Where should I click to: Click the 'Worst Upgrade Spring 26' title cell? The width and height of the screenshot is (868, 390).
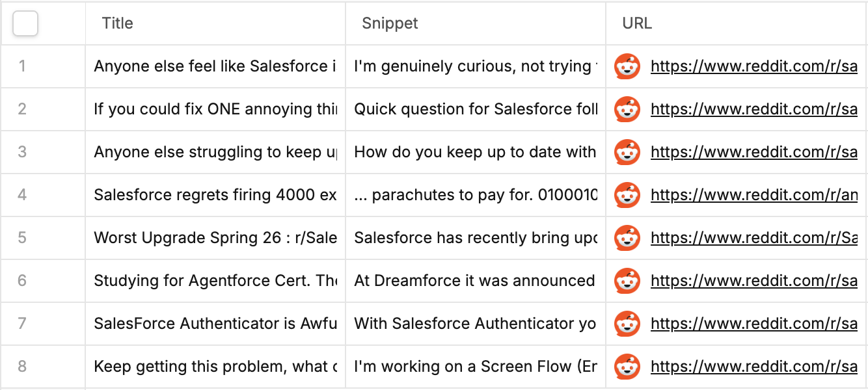tap(215, 238)
